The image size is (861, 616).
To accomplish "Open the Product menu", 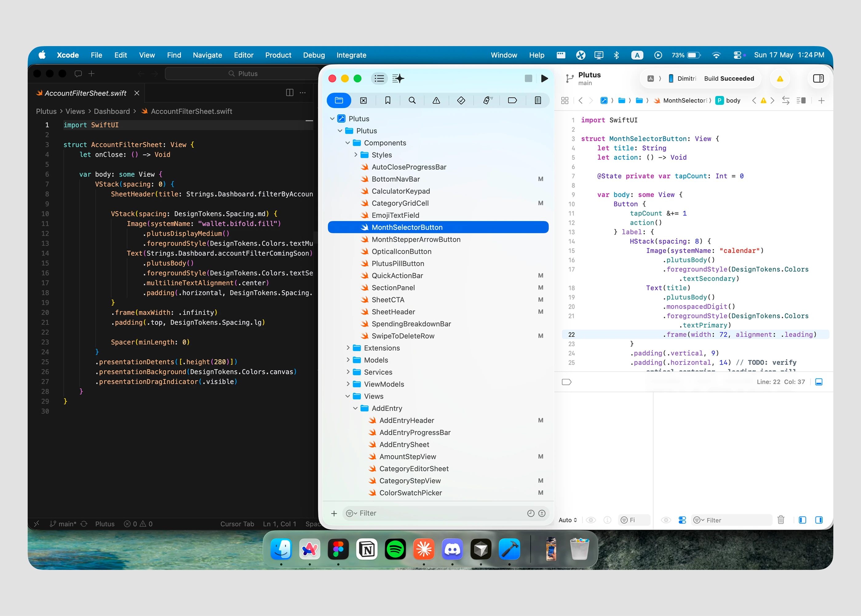I will click(x=278, y=55).
